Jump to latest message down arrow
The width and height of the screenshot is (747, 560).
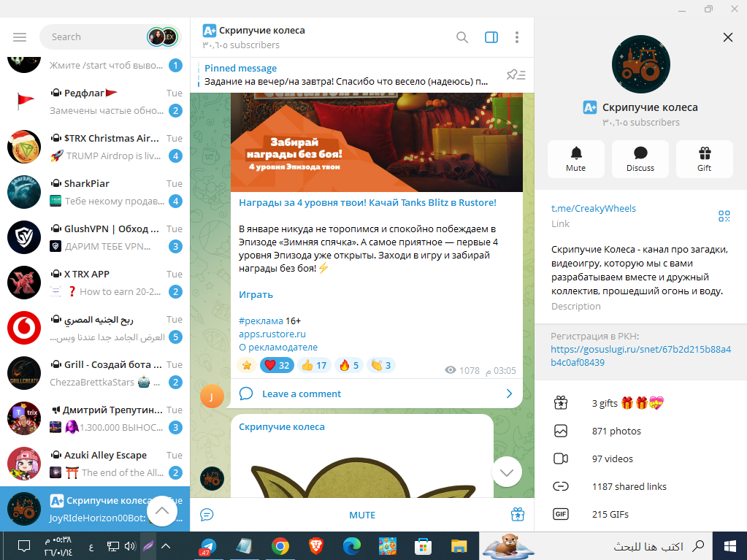pyautogui.click(x=507, y=472)
